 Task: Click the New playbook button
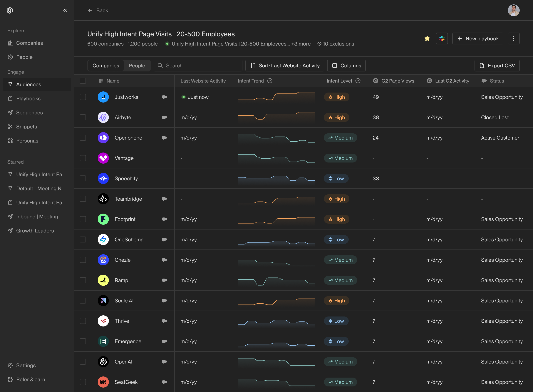pyautogui.click(x=477, y=38)
